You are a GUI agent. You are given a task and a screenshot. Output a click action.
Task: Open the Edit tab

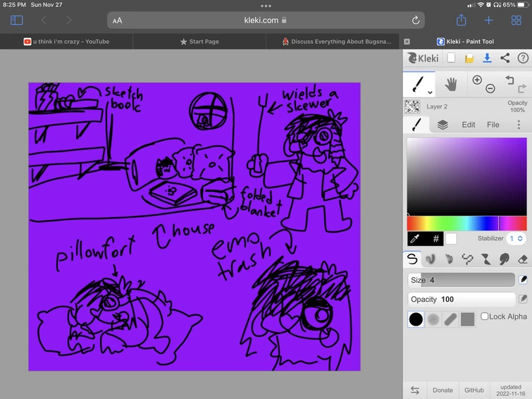coord(468,125)
